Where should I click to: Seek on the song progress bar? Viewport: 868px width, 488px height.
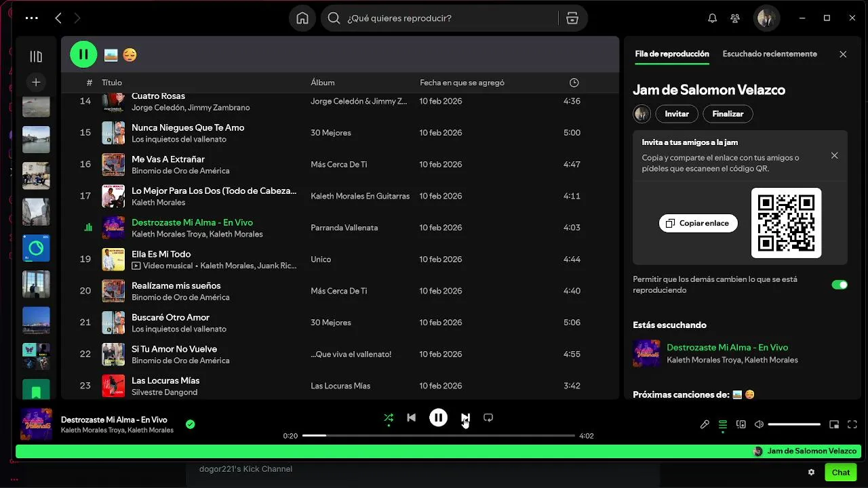point(439,436)
